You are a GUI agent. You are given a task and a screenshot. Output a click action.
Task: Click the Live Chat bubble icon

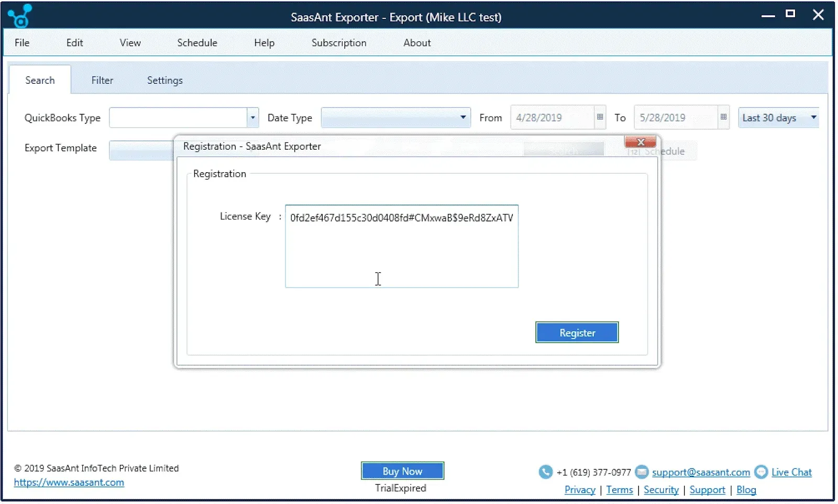coord(761,472)
